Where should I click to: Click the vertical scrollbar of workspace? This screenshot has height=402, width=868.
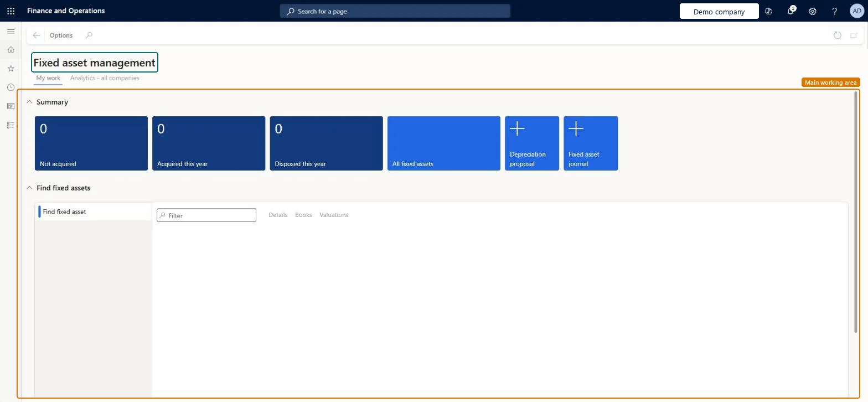(x=856, y=212)
